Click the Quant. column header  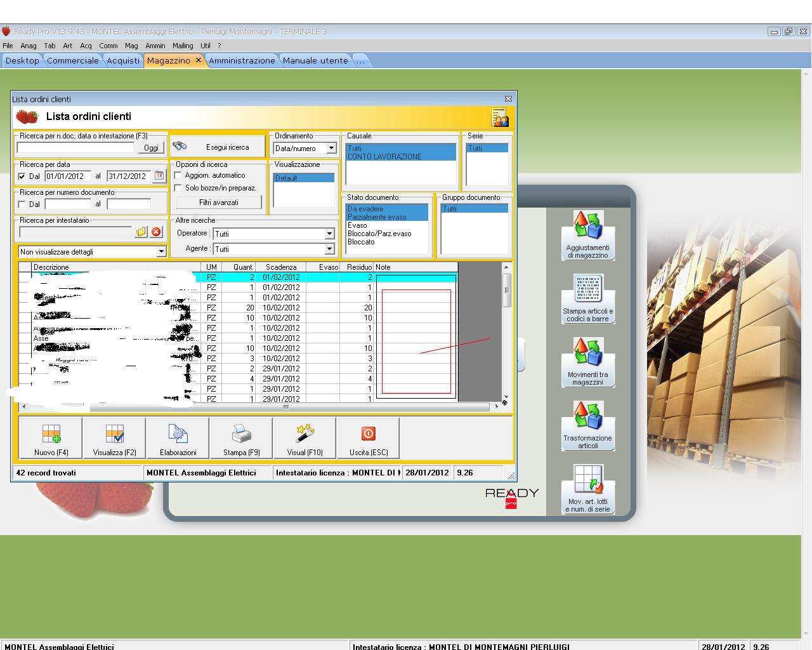pos(239,267)
